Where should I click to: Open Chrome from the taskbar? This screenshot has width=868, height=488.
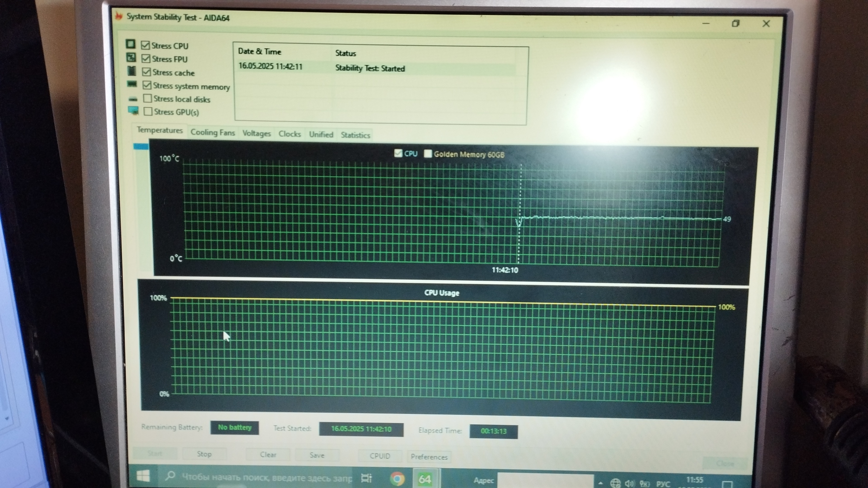pyautogui.click(x=397, y=479)
